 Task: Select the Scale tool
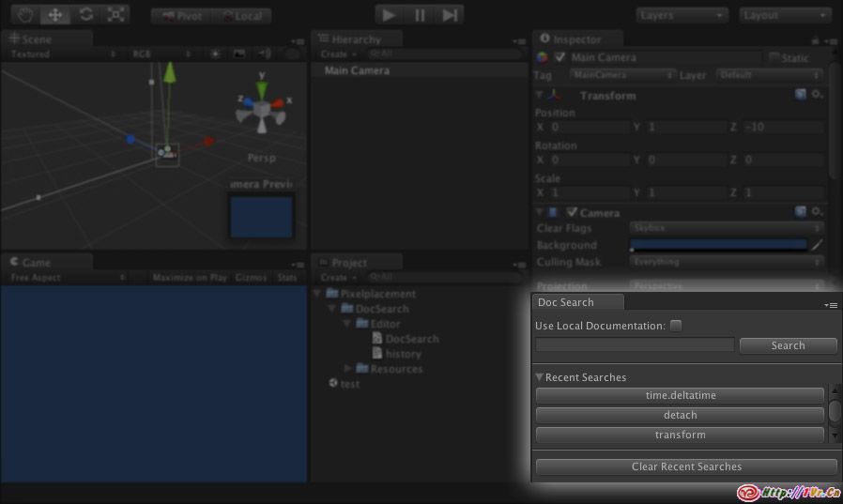click(x=115, y=15)
